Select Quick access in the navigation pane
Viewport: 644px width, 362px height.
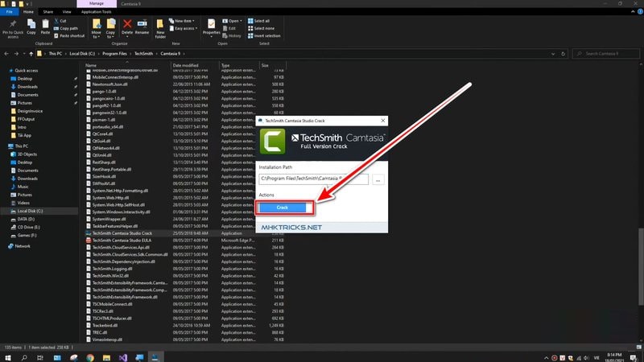pyautogui.click(x=27, y=71)
